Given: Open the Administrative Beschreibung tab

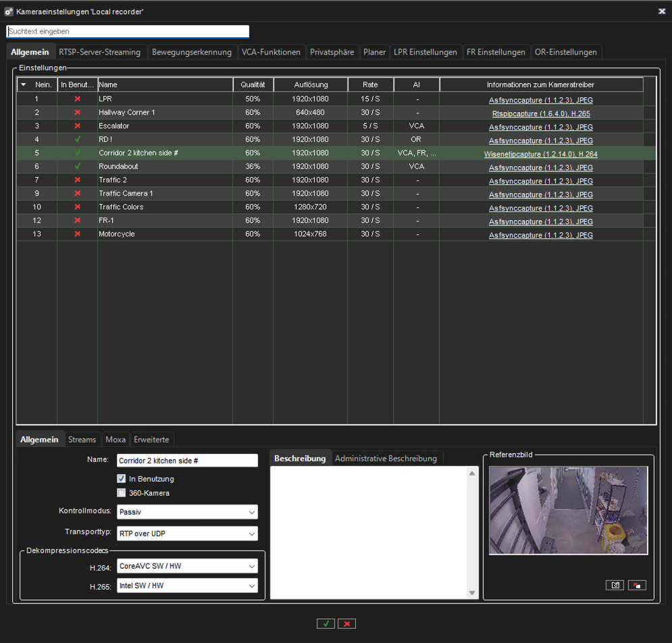Looking at the screenshot, I should [x=386, y=458].
